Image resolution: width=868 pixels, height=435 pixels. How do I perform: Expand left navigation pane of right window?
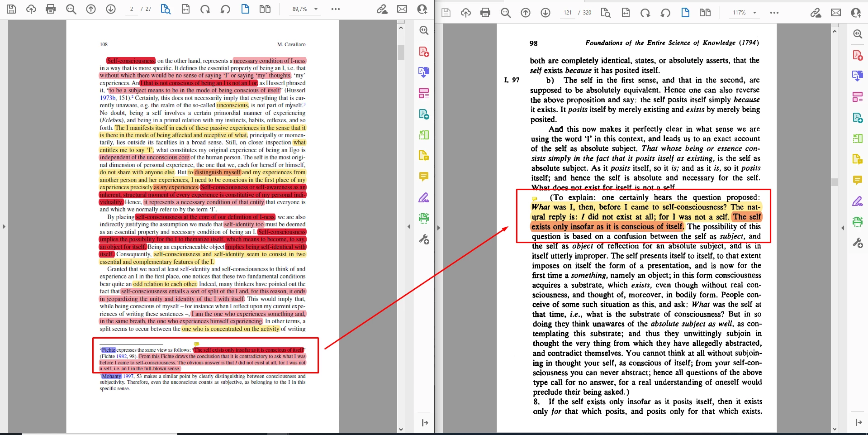click(438, 228)
